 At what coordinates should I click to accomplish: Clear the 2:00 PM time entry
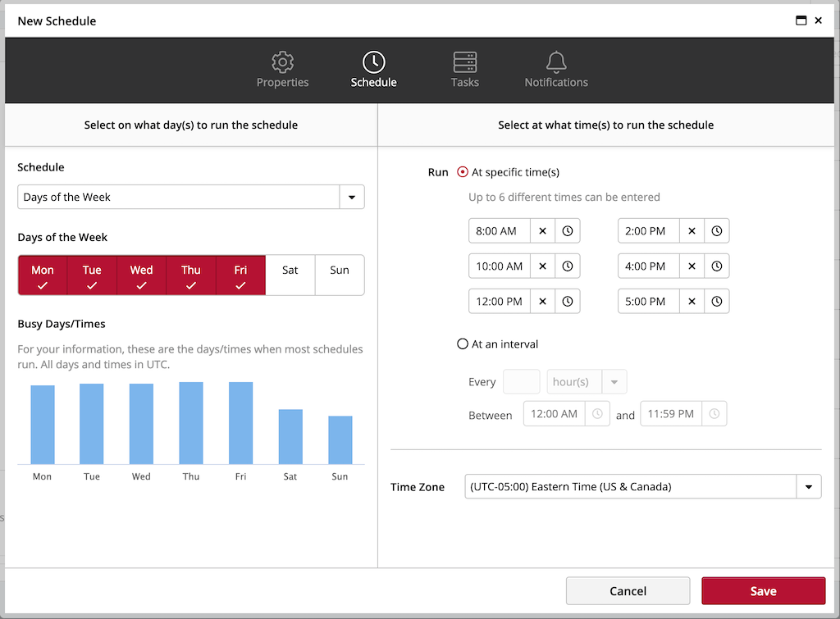click(692, 230)
